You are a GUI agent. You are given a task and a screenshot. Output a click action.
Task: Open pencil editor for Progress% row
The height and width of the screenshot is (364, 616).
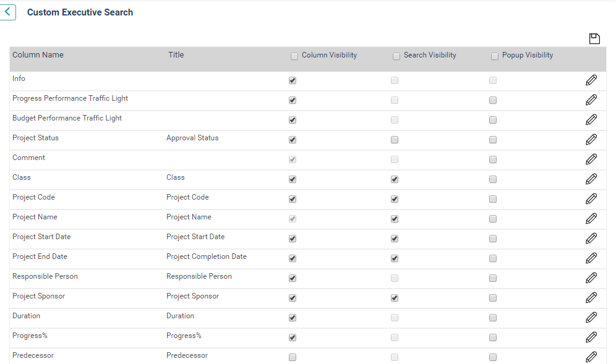click(x=591, y=337)
